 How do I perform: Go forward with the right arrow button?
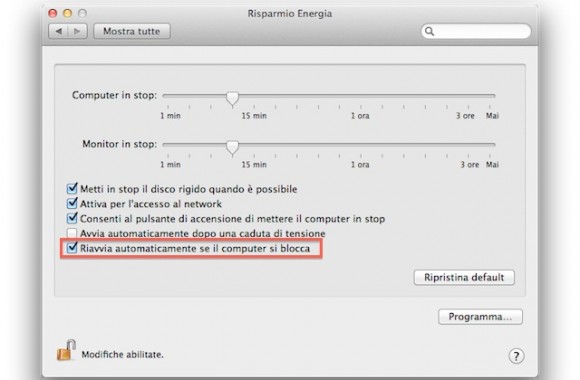77,31
